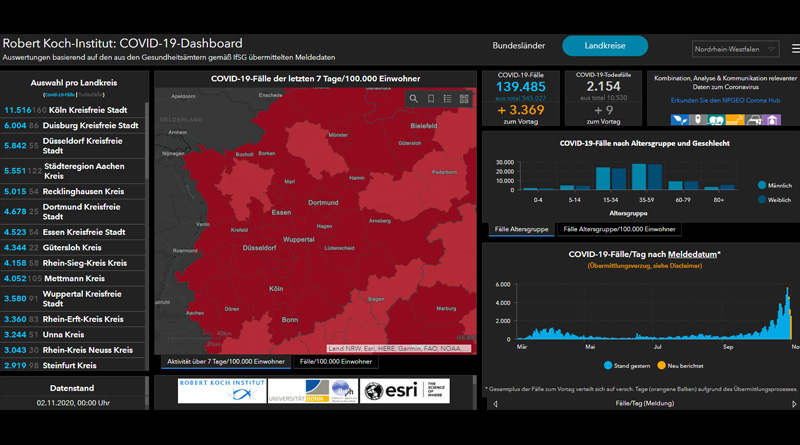Click the orange hub icon
This screenshot has width=800, height=445.
tap(735, 120)
